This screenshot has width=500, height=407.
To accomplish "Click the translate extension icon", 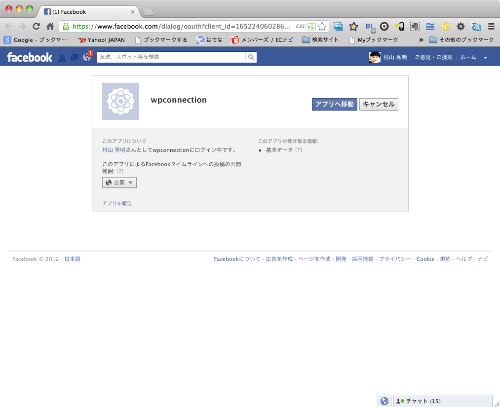I will (x=476, y=26).
